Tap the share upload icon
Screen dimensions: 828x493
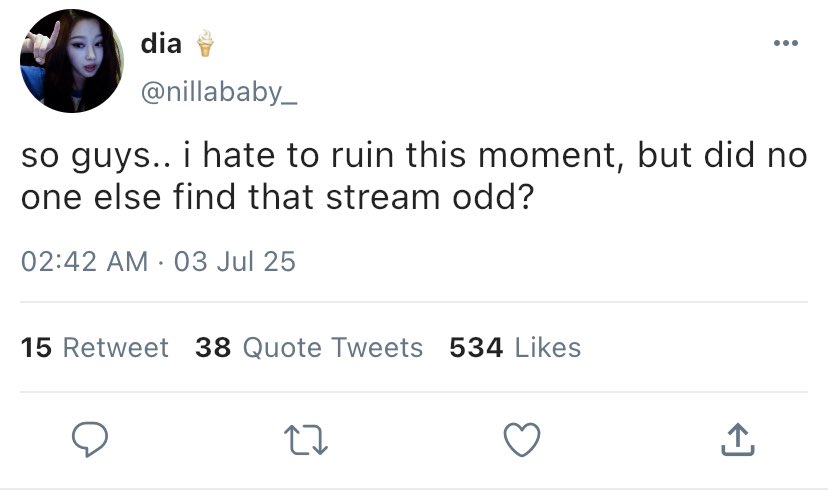pyautogui.click(x=735, y=437)
